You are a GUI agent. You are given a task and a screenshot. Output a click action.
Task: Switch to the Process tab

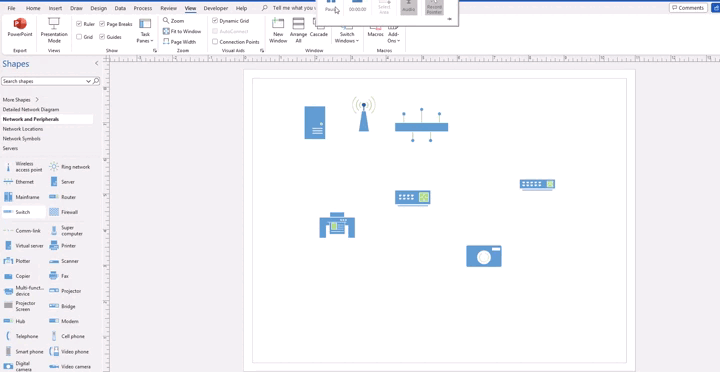143,8
